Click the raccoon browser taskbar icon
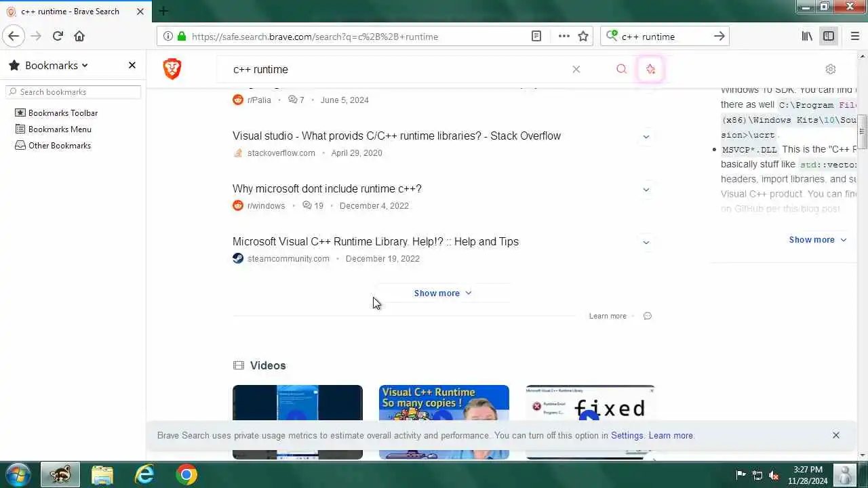 pos(60,474)
